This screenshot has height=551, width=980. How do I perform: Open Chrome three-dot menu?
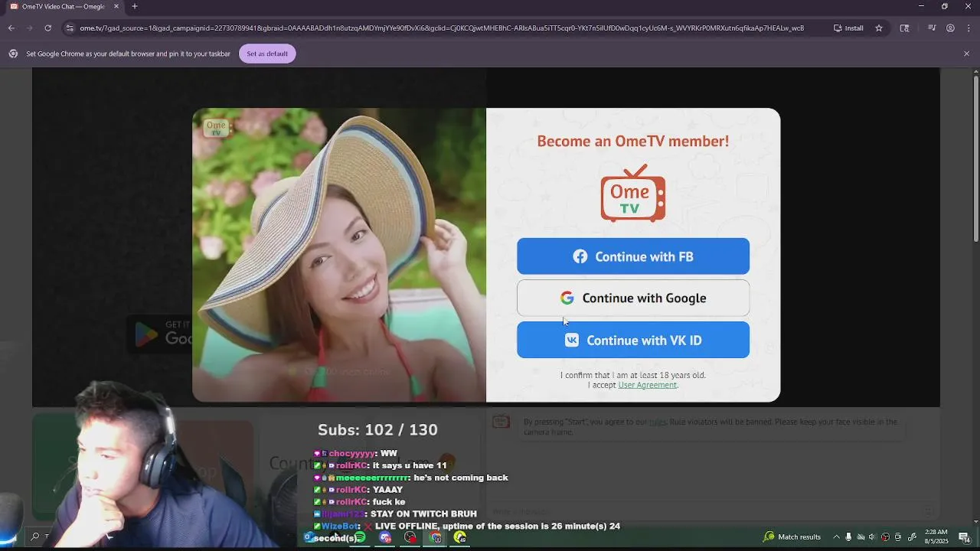(x=968, y=28)
